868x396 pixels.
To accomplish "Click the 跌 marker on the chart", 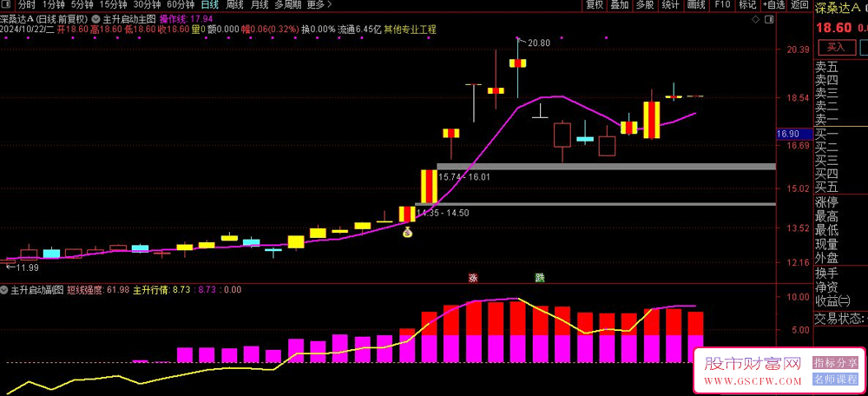I will click(x=540, y=278).
